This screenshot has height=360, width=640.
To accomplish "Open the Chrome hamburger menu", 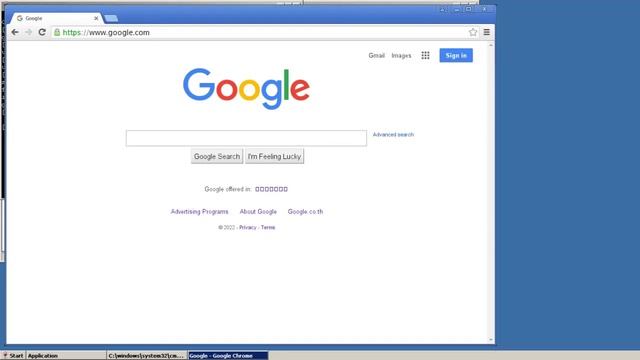I will (x=487, y=32).
